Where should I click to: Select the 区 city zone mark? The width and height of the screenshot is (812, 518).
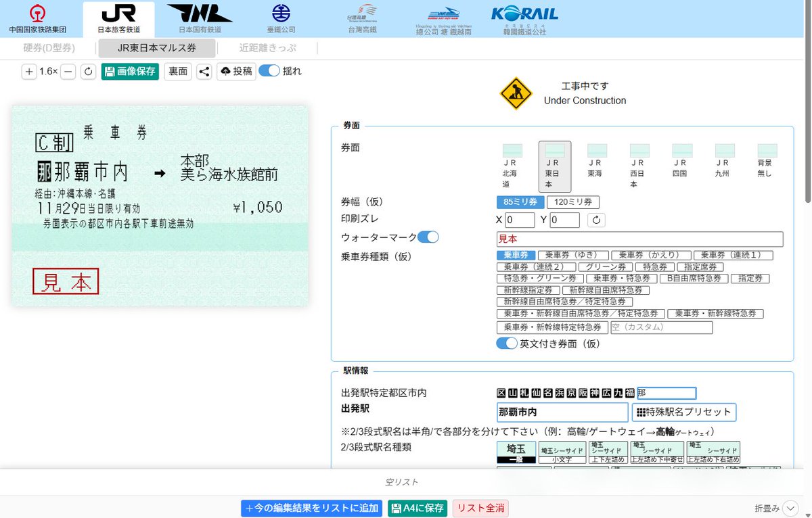(x=501, y=393)
